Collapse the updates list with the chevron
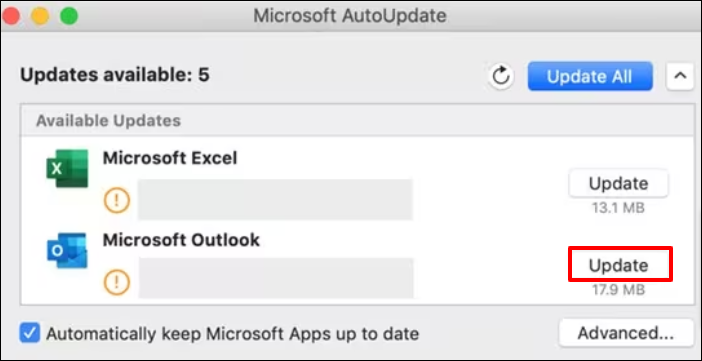This screenshot has height=361, width=702. pos(680,76)
